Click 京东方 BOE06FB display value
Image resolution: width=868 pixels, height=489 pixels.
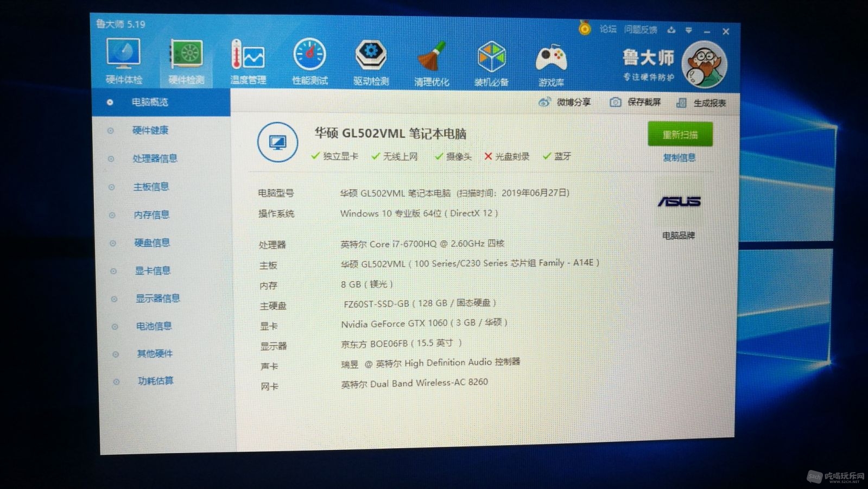pyautogui.click(x=402, y=343)
